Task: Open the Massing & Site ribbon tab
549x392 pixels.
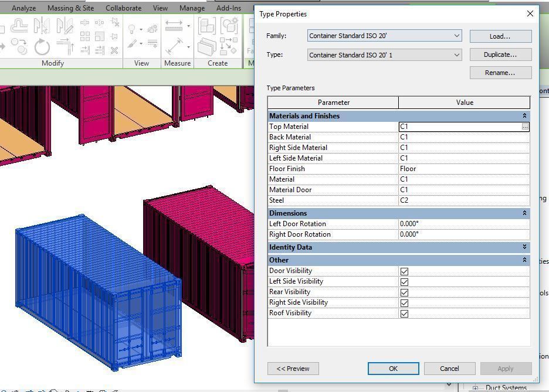Action: [x=70, y=8]
